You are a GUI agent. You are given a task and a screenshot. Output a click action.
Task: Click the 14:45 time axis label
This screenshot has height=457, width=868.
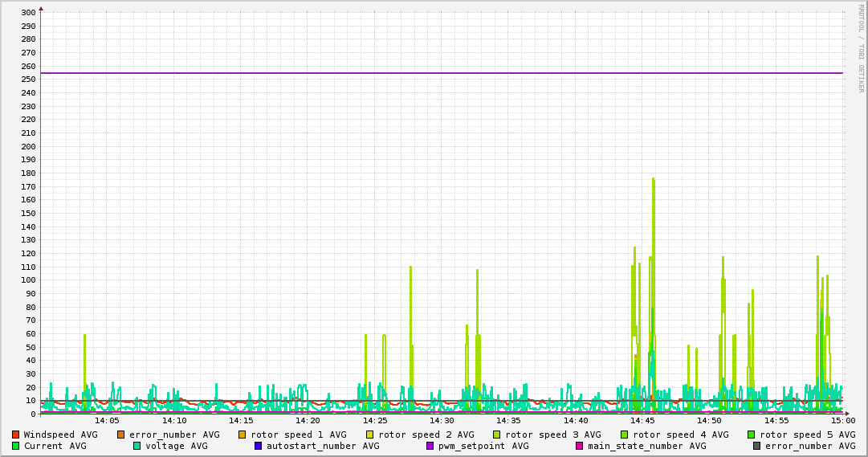pos(642,420)
